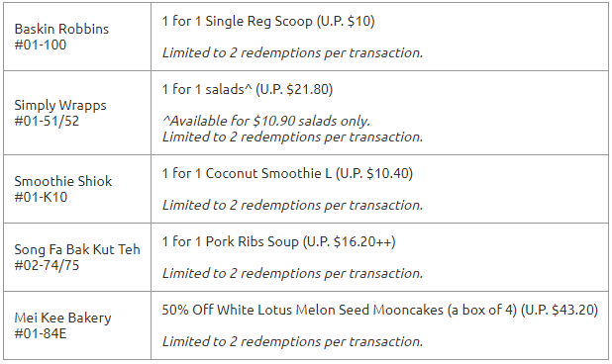
Task: Click the Baskin Robbins store name
Action: click(61, 30)
